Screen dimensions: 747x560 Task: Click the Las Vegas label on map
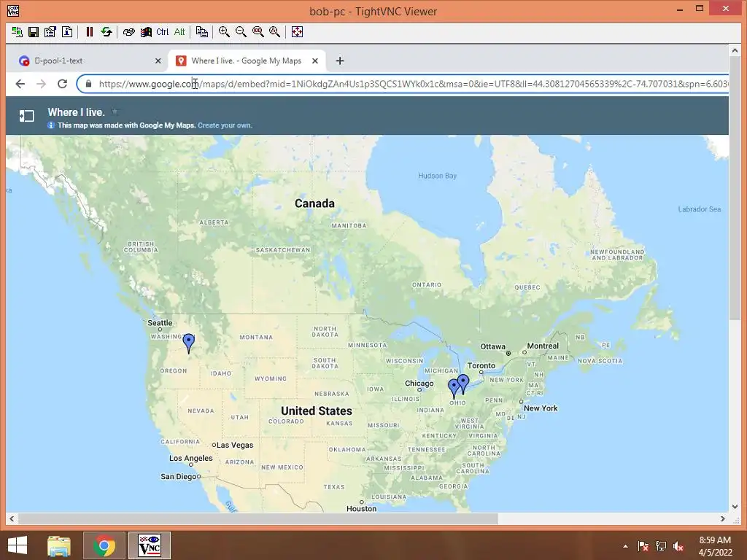(x=235, y=446)
